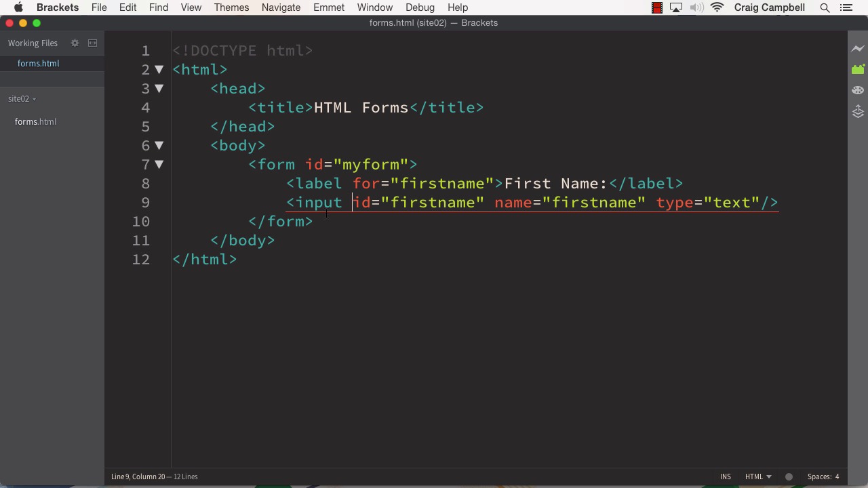The image size is (868, 488).
Task: Click the linting status circle indicator
Action: pyautogui.click(x=789, y=476)
